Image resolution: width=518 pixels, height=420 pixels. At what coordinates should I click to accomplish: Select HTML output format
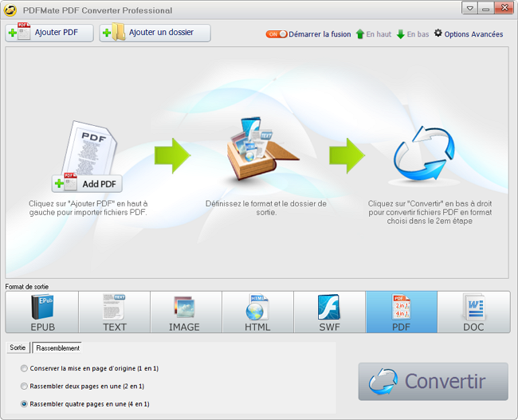(257, 312)
